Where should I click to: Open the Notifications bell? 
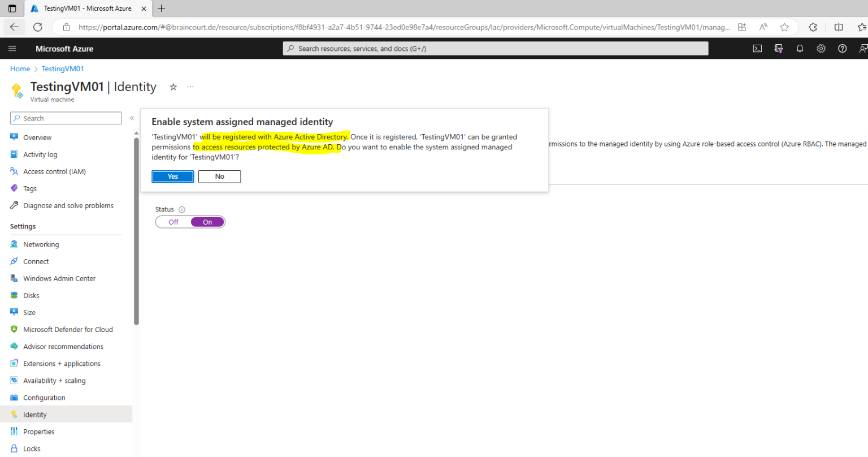point(800,49)
